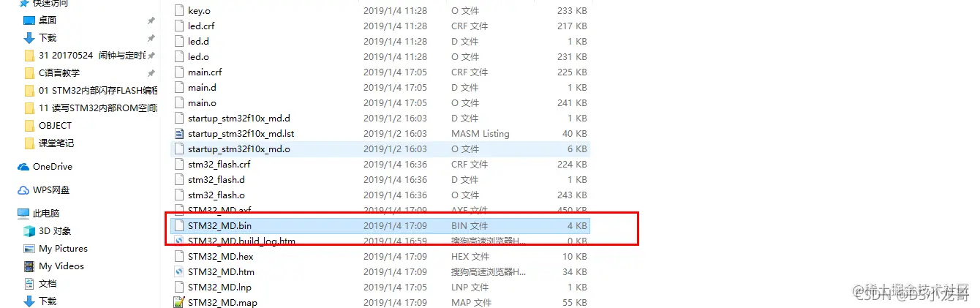The width and height of the screenshot is (980, 308).
Task: Open the OBJECT folder in quick access
Action: coord(55,126)
